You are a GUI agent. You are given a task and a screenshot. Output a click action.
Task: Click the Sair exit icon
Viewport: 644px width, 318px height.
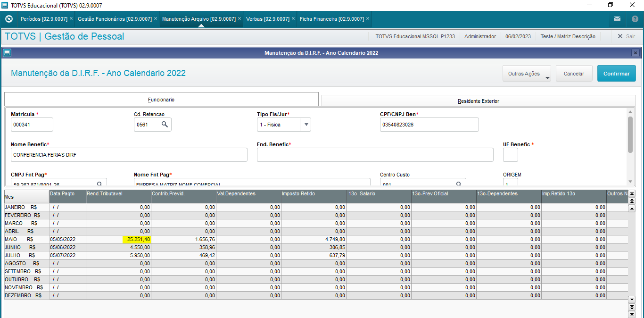620,36
